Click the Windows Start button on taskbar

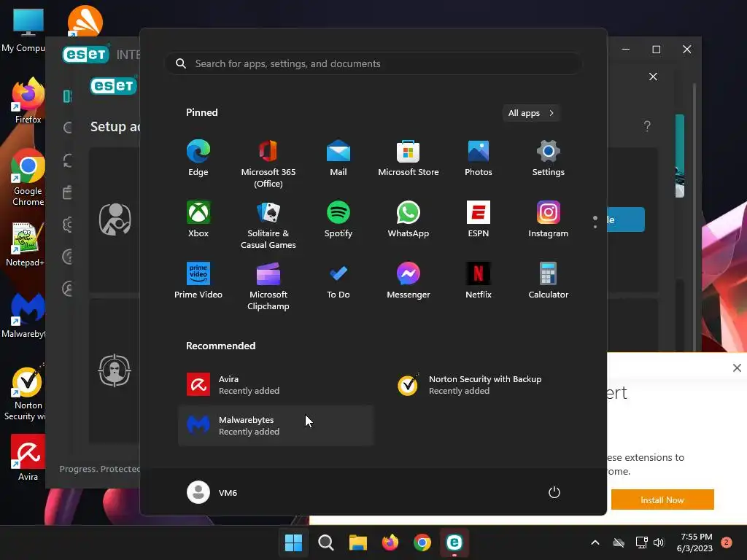[x=293, y=542]
